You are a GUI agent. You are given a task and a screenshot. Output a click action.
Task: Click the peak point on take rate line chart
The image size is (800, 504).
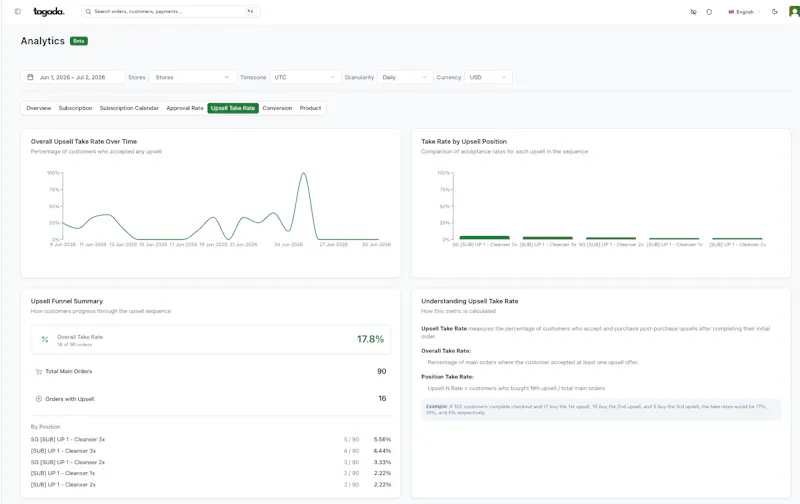(304, 173)
